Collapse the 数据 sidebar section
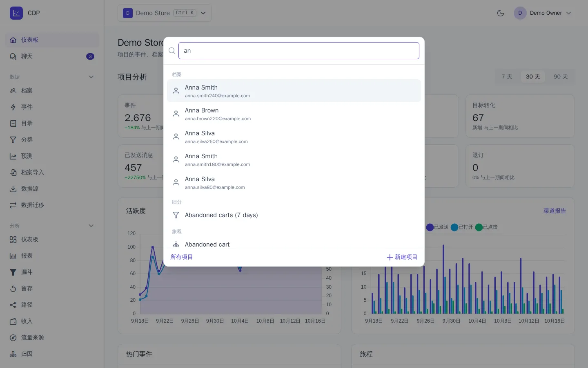Image resolution: width=588 pixels, height=368 pixels. pyautogui.click(x=91, y=77)
